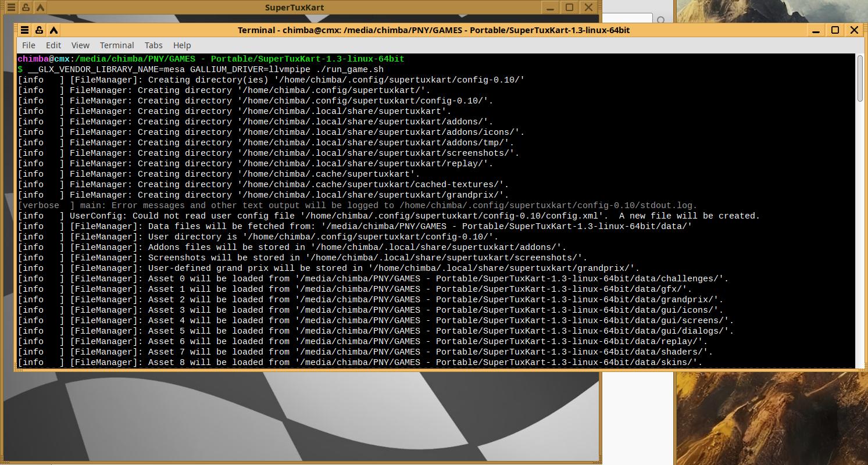Shade the SuperTuxKart window with the up-arrow icon

[x=41, y=8]
